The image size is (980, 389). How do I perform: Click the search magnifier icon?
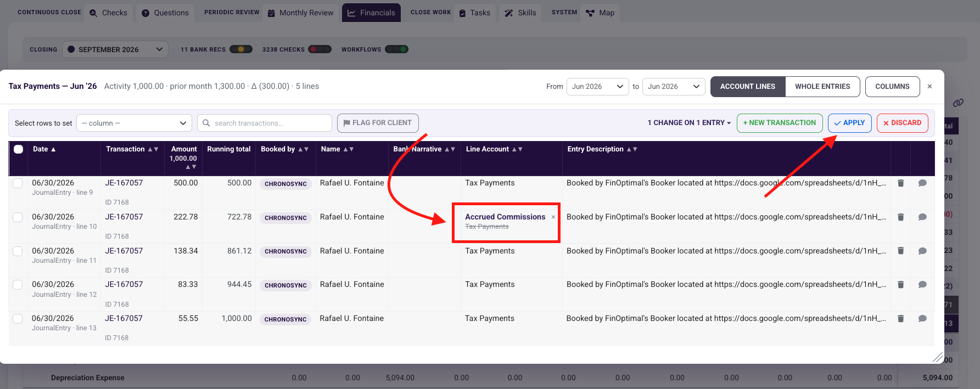(206, 123)
